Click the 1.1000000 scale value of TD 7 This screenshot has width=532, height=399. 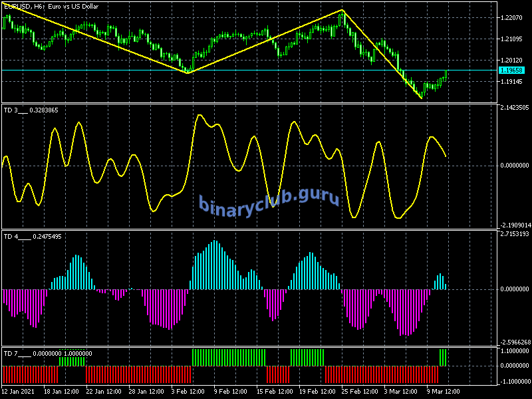(515, 350)
